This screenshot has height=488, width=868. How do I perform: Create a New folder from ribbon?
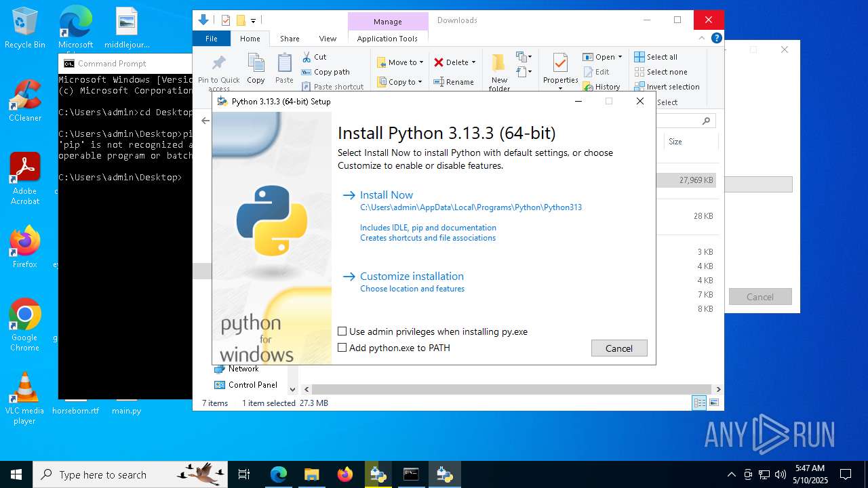[x=499, y=73]
